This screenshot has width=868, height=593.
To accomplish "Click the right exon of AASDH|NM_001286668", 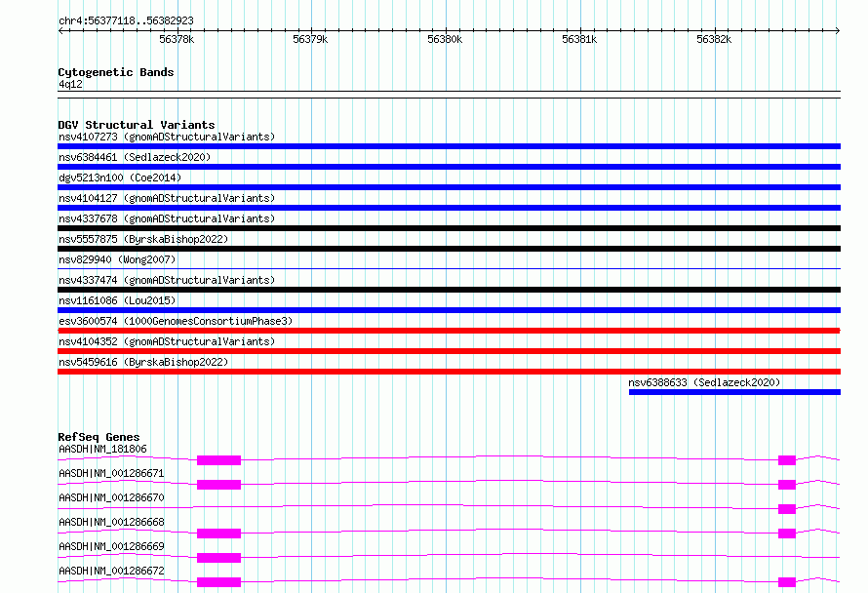I will coord(787,534).
